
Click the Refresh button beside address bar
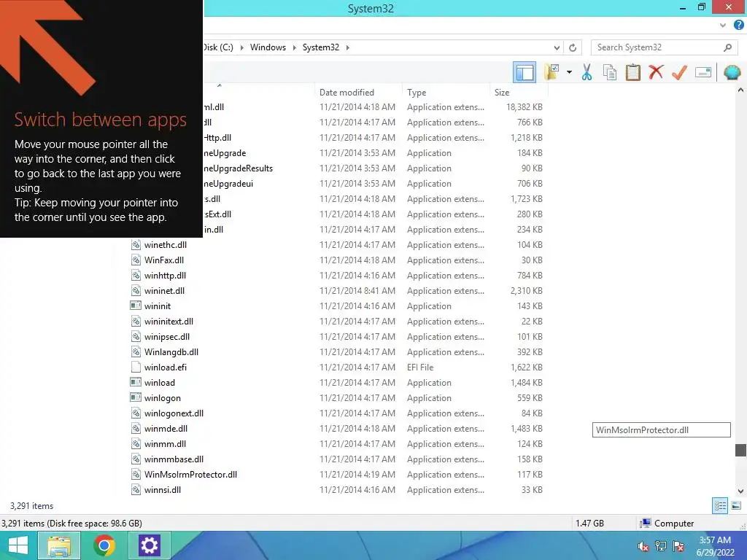tap(573, 47)
